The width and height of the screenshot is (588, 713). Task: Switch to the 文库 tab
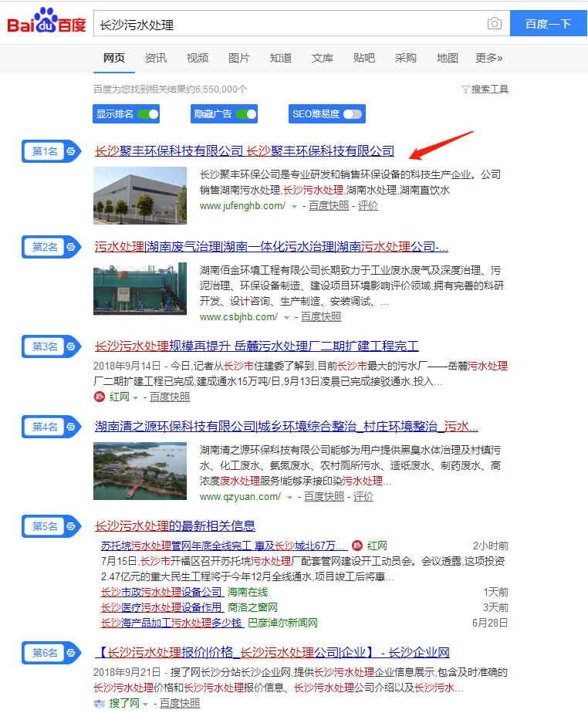[323, 58]
